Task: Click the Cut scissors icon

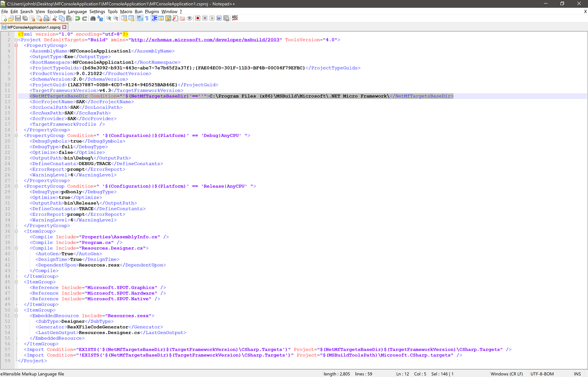Action: click(x=55, y=18)
